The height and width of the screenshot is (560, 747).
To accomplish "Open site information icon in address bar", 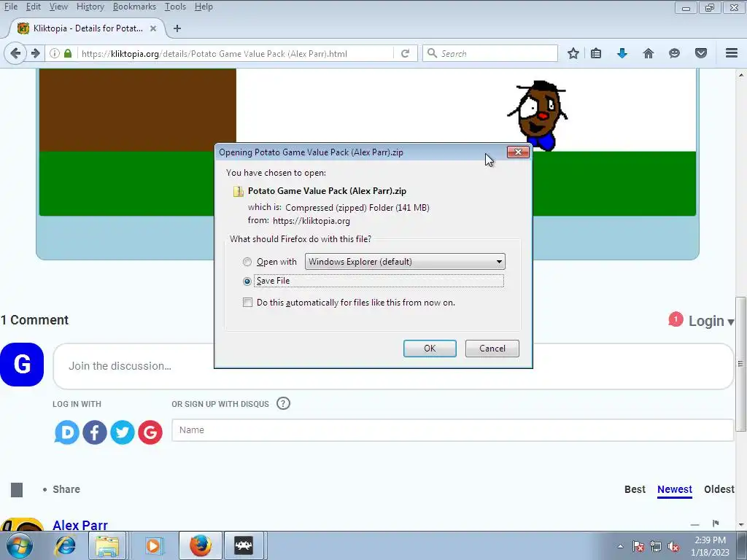I will 55,53.
